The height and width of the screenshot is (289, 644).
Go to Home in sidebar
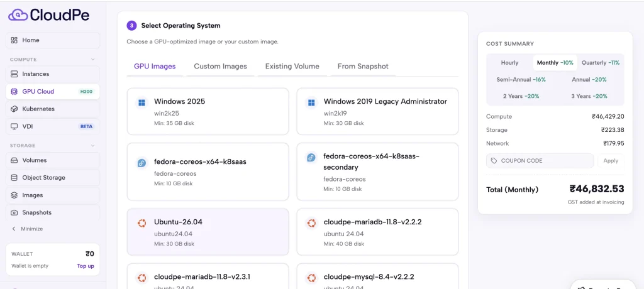[x=53, y=40]
